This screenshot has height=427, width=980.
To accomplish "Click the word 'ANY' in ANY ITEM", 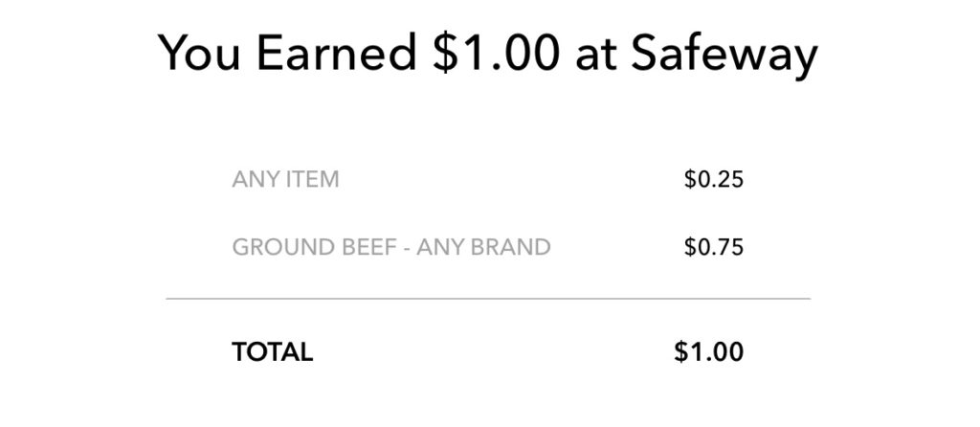I will pyautogui.click(x=256, y=179).
